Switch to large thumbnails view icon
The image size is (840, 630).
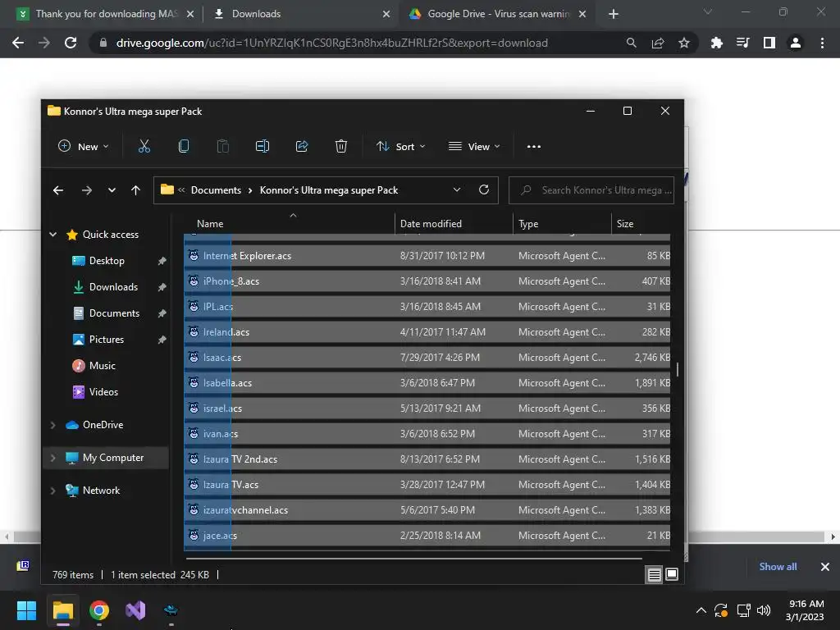(672, 574)
